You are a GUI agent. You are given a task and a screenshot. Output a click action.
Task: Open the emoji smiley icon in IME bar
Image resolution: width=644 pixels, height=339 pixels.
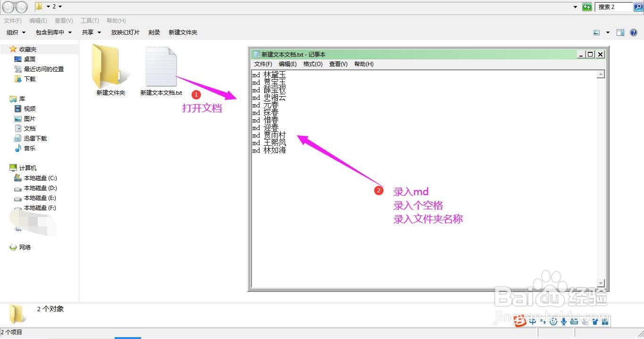(x=553, y=322)
